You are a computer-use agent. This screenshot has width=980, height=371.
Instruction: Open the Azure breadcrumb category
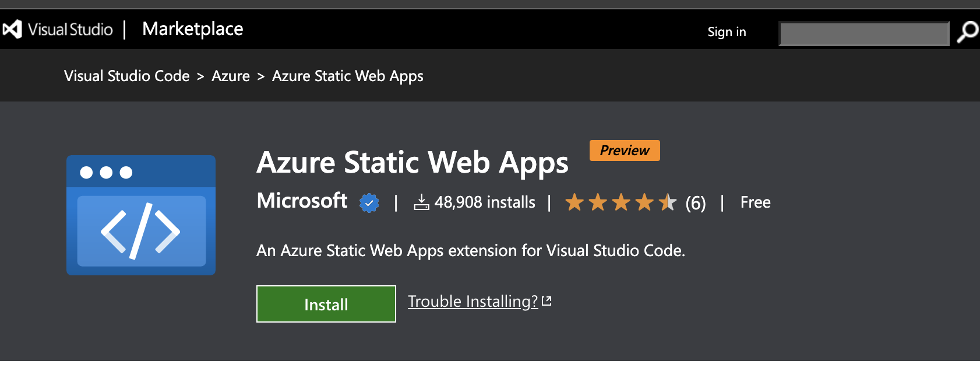(x=231, y=76)
